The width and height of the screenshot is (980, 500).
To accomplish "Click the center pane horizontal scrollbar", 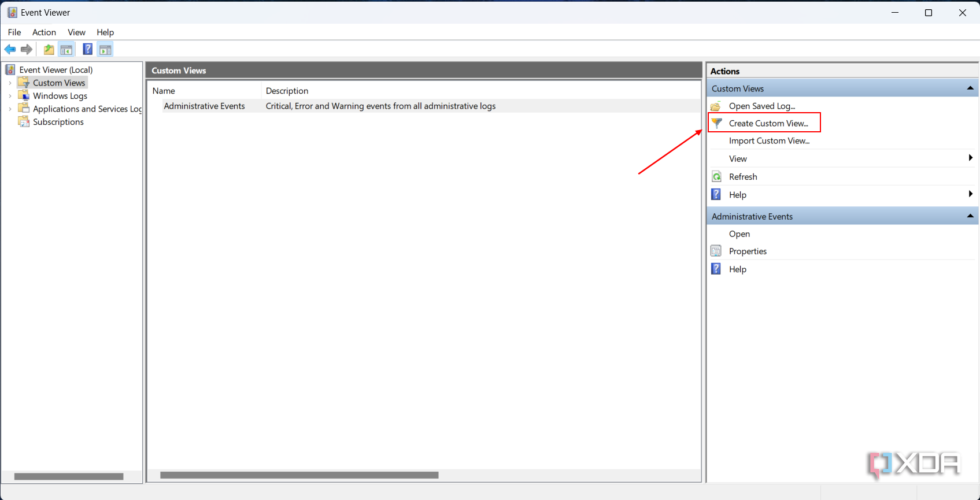I will 299,475.
